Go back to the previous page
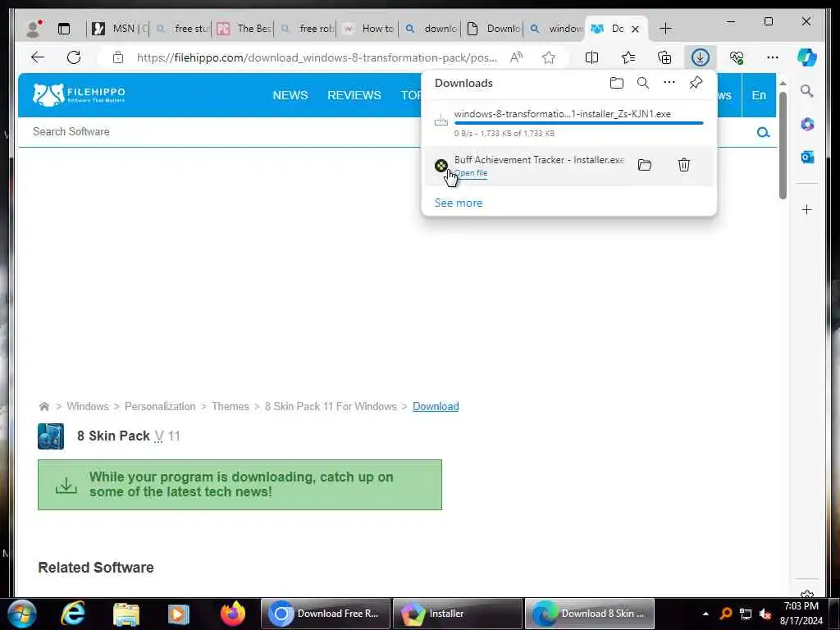The image size is (840, 630). 38,57
